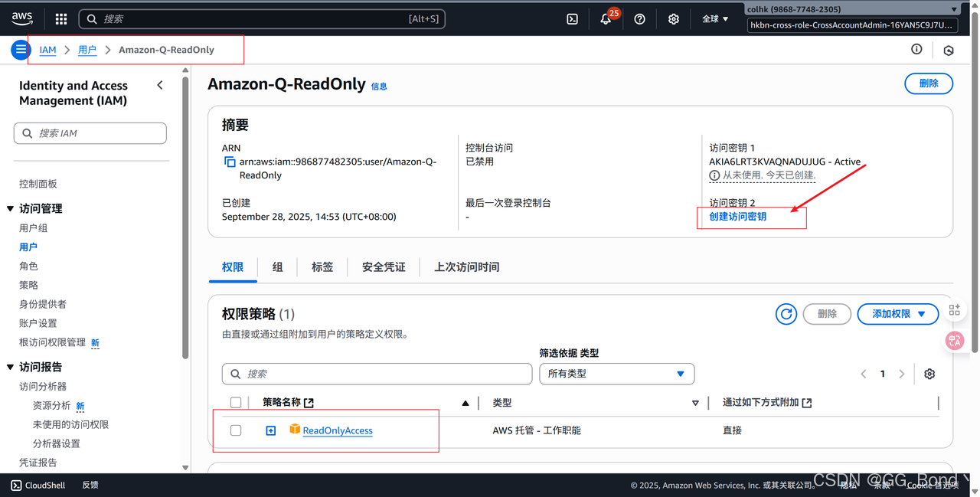Open 未使用的访问权限 in sidebar
The width and height of the screenshot is (980, 497).
click(x=70, y=424)
